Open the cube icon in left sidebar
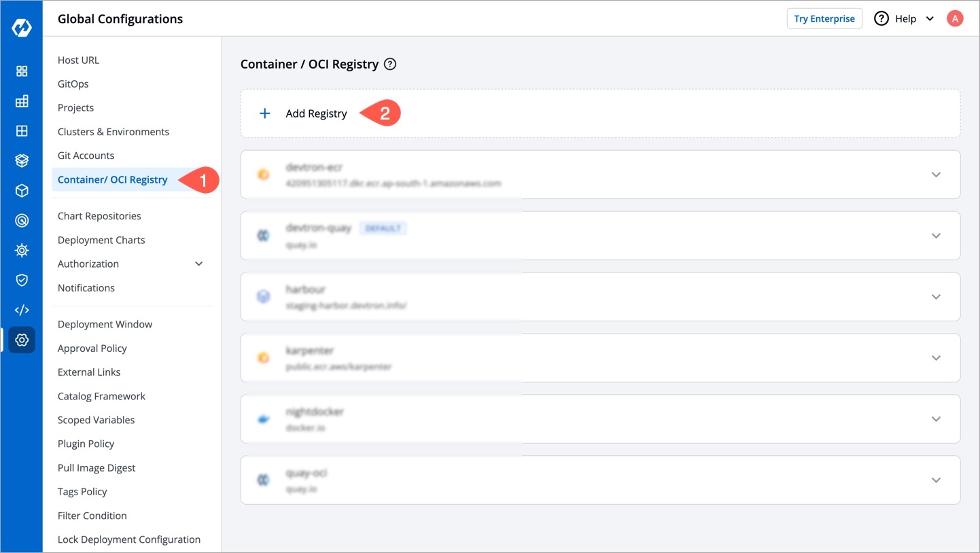 tap(22, 191)
